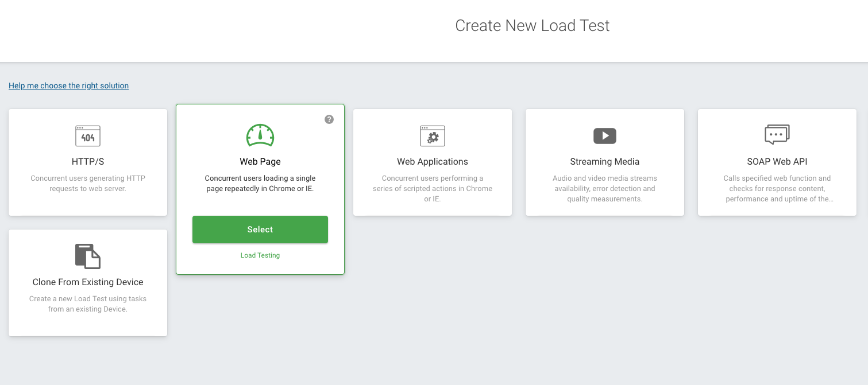Viewport: 868px width, 385px height.
Task: Click the Clone From Existing Device document icon
Action: click(88, 256)
